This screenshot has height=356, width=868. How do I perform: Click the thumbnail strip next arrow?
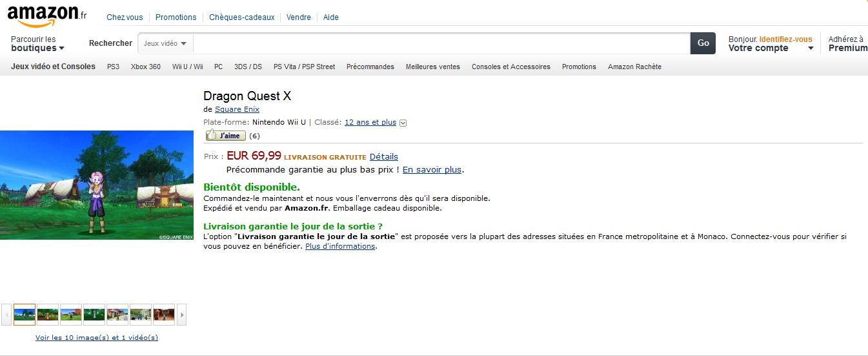(x=182, y=315)
